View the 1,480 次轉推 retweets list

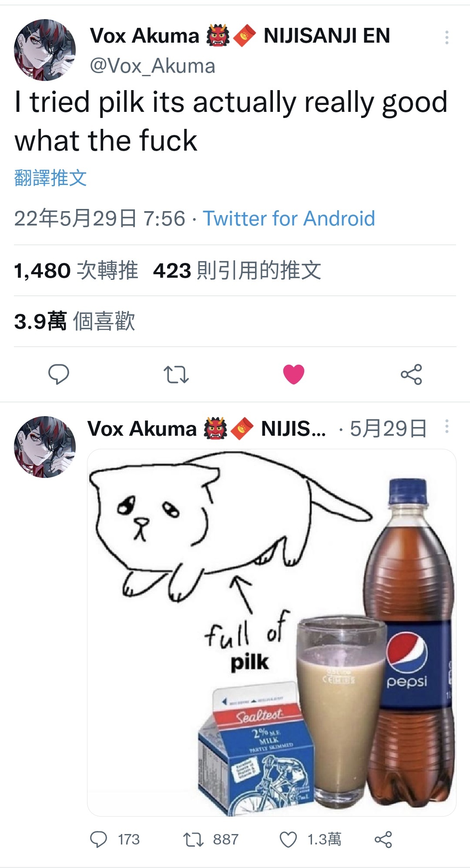[x=76, y=270]
